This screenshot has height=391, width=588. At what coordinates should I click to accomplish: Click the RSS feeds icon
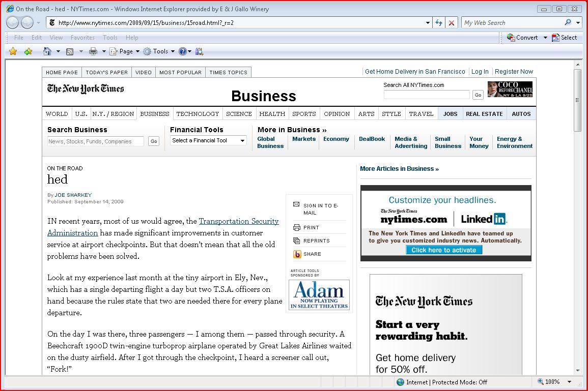click(x=70, y=51)
